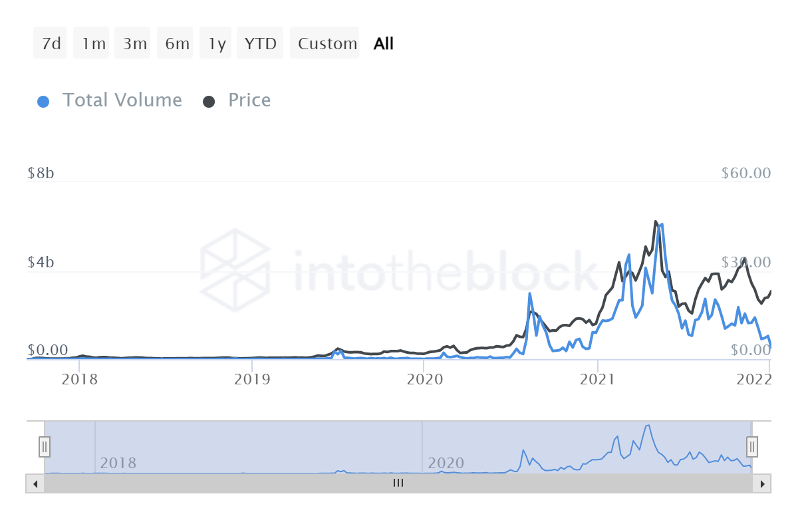
Task: Click the right navigator resize handle
Action: 751,446
